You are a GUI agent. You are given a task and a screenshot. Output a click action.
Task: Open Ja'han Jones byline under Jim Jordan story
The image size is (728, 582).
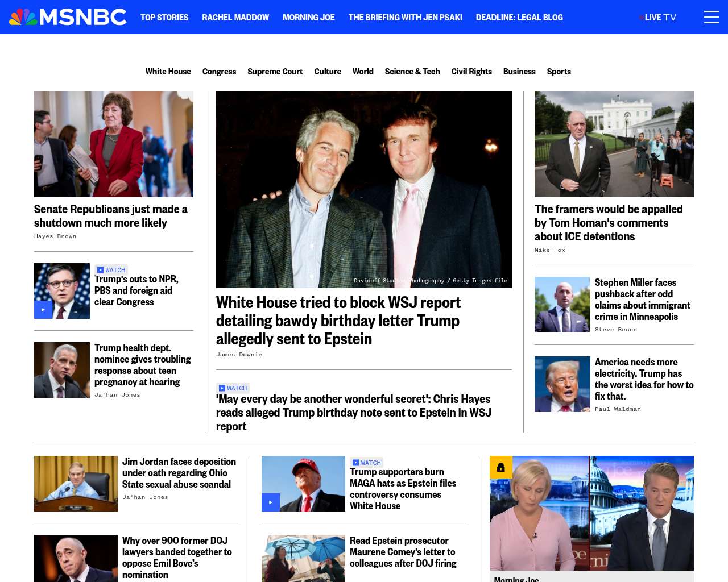(x=145, y=497)
